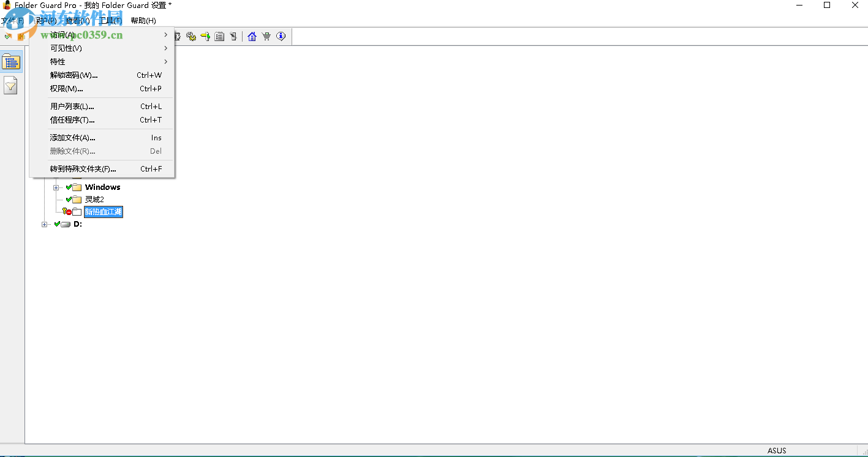Image resolution: width=868 pixels, height=457 pixels.
Task: Click the green checkmark apply icon in toolbar
Action: tap(8, 37)
